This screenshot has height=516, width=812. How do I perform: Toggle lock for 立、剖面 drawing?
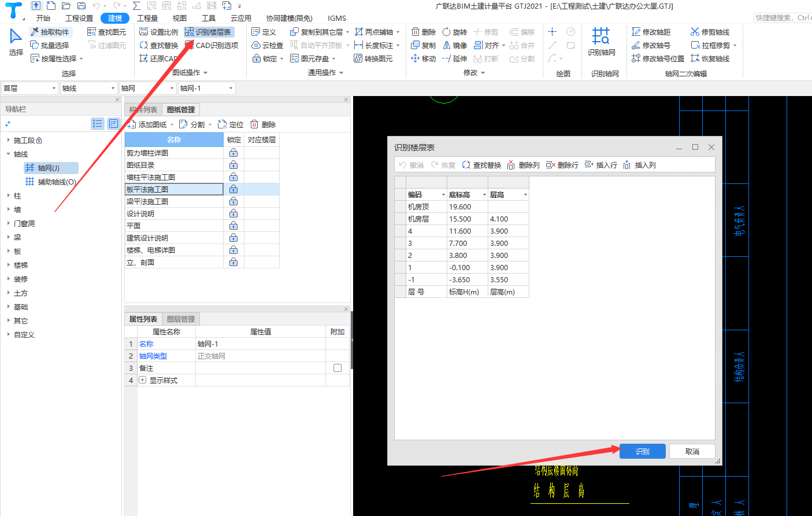(x=233, y=262)
